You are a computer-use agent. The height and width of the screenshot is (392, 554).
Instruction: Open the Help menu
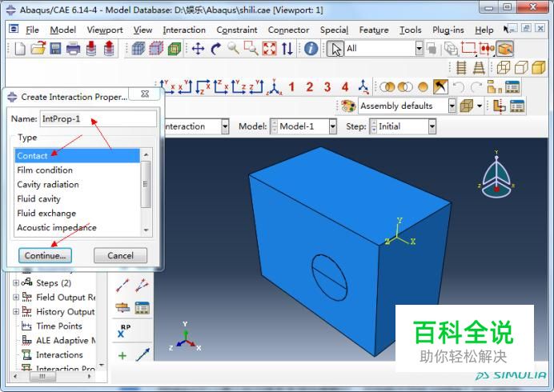click(484, 30)
